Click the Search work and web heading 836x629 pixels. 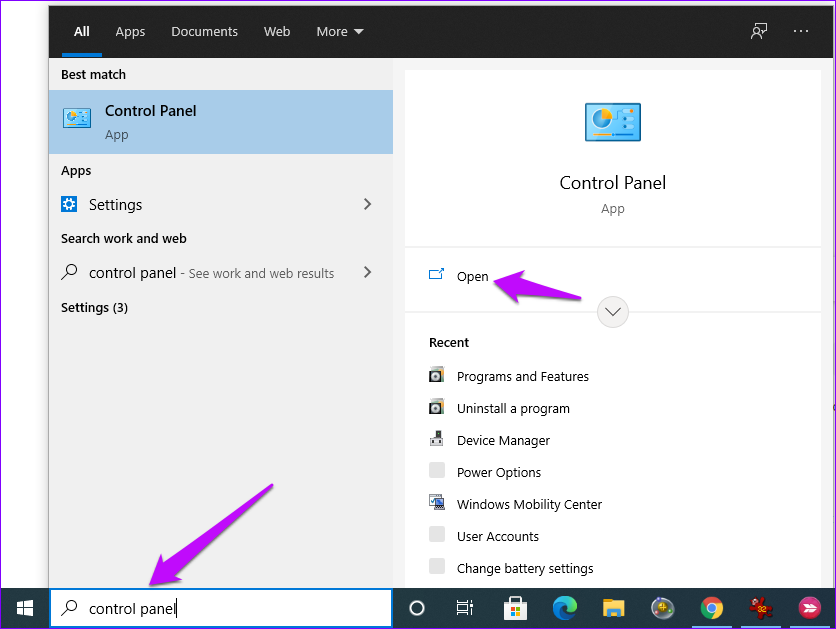click(x=123, y=238)
